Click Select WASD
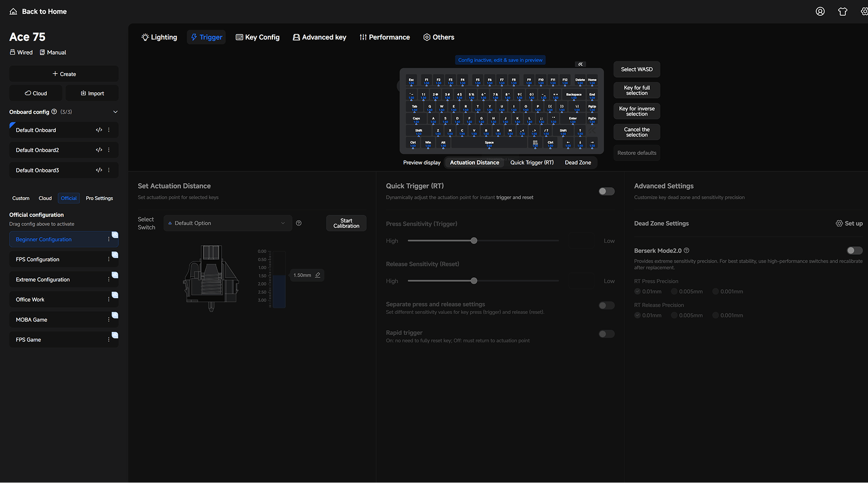This screenshot has width=868, height=483. (x=637, y=69)
